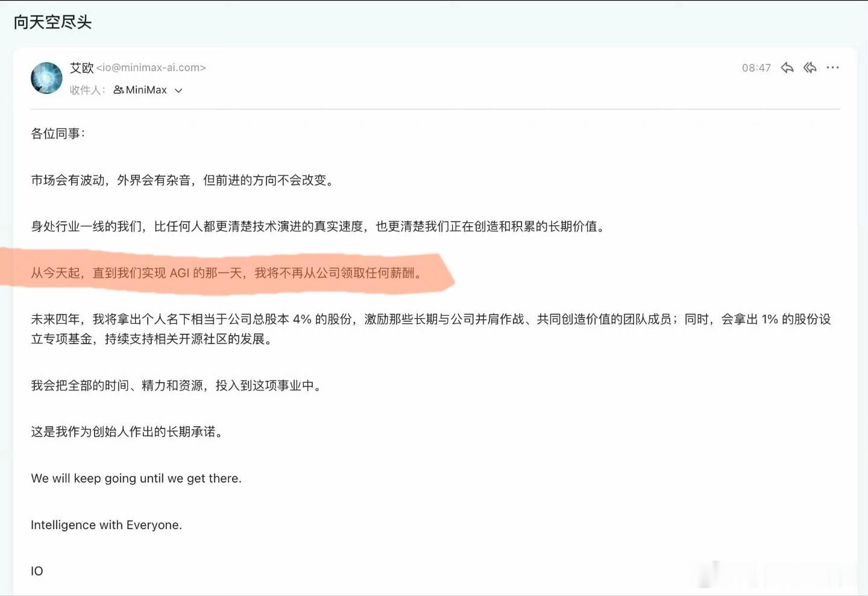Click the people icon beside MiniMax
868x596 pixels.
click(119, 90)
